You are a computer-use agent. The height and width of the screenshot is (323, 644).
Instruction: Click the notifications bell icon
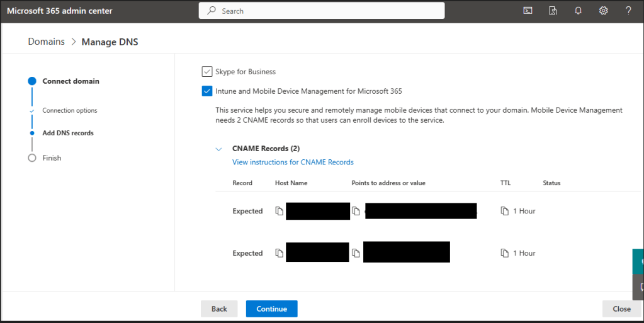coord(578,11)
